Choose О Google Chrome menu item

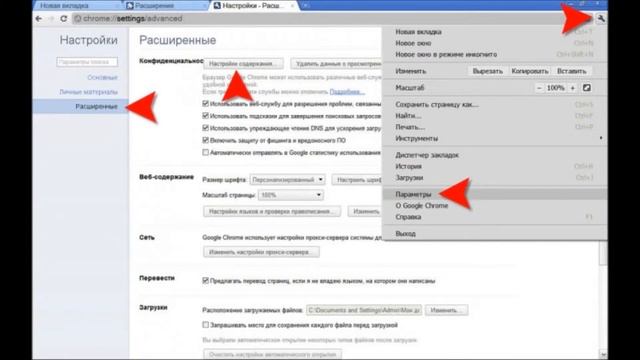click(x=494, y=206)
